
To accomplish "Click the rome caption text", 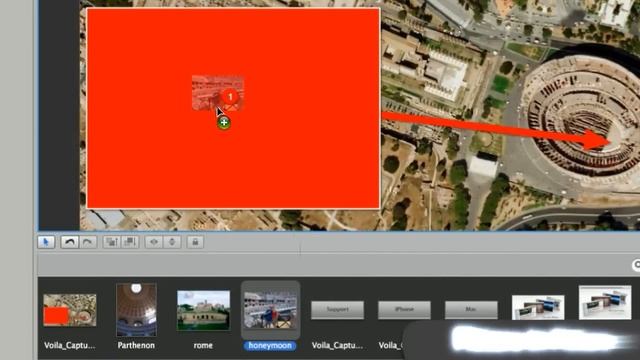I will point(203,345).
